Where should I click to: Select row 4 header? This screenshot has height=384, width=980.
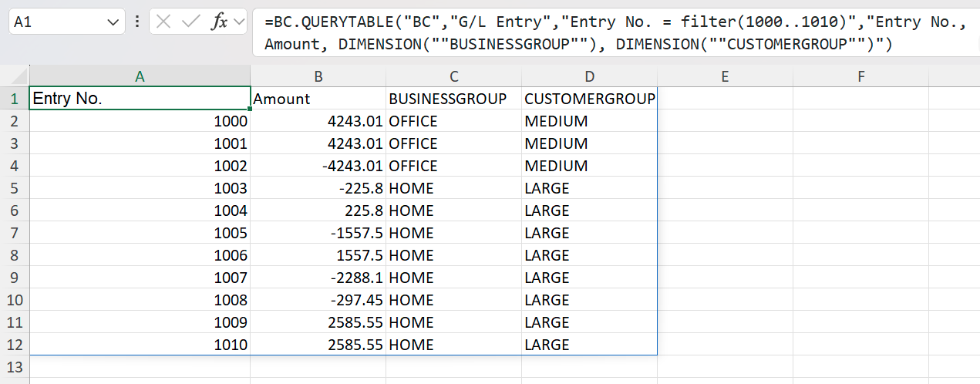(x=15, y=166)
